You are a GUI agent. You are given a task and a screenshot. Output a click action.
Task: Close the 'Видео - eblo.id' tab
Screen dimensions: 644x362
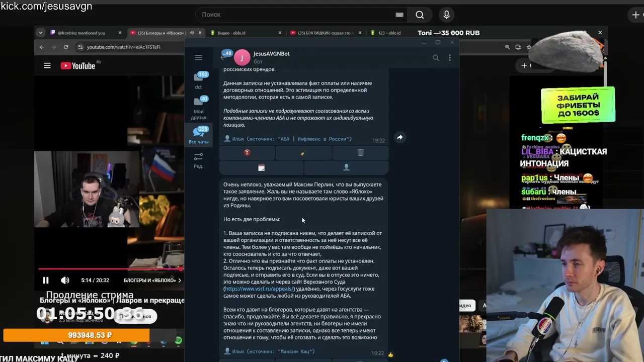click(280, 33)
